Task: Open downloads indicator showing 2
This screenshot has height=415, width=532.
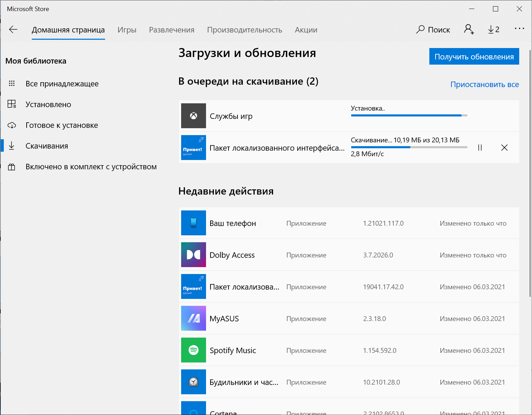Action: coord(494,29)
